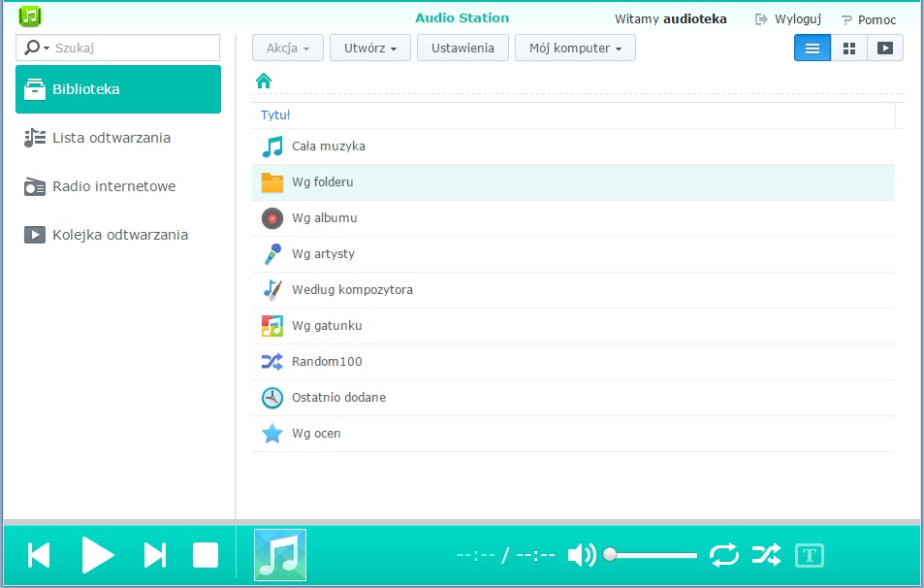
Task: Adjust the volume slider
Action: pos(653,555)
